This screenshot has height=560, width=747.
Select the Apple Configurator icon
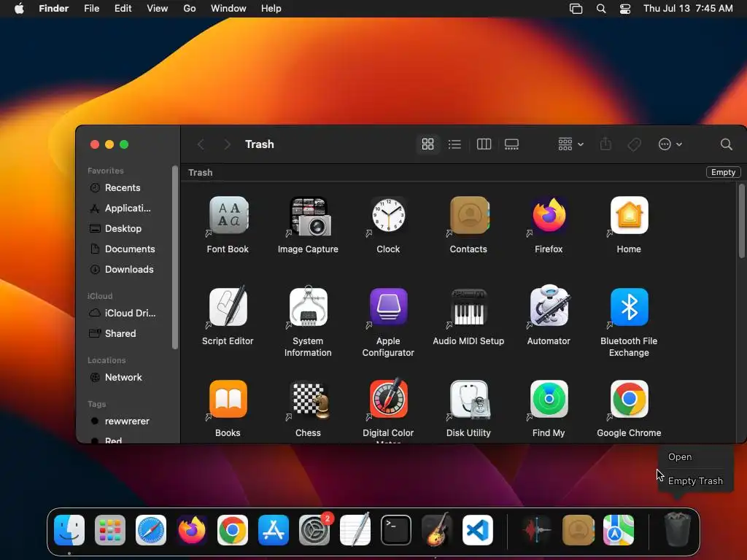point(389,307)
